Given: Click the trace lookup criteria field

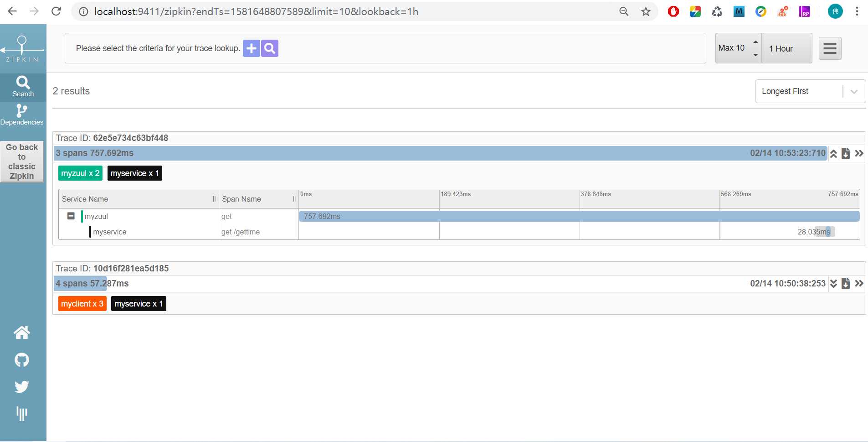Looking at the screenshot, I should tap(385, 48).
